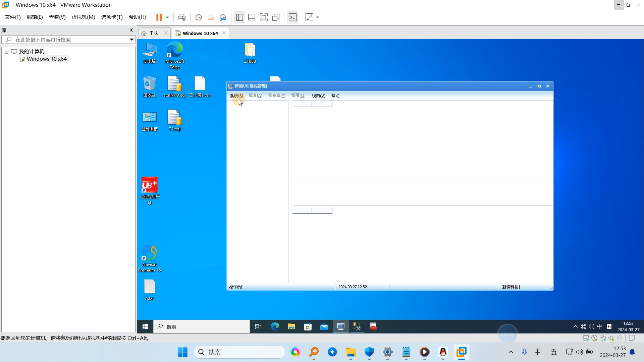Viewport: 644px width, 362px height.
Task: Expand the library search dropdown arrow
Action: [x=131, y=40]
